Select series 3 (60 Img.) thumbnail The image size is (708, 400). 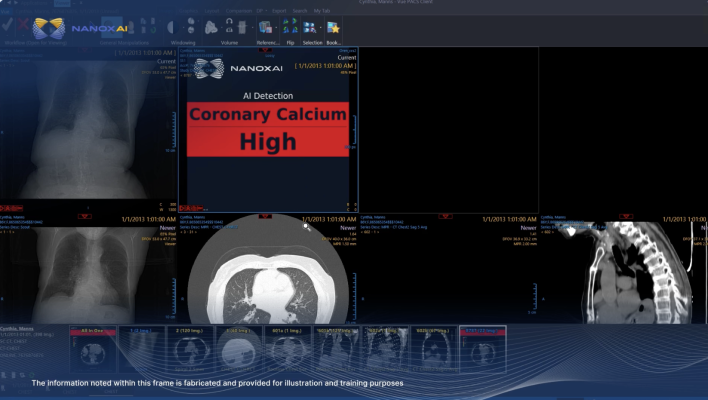point(238,349)
